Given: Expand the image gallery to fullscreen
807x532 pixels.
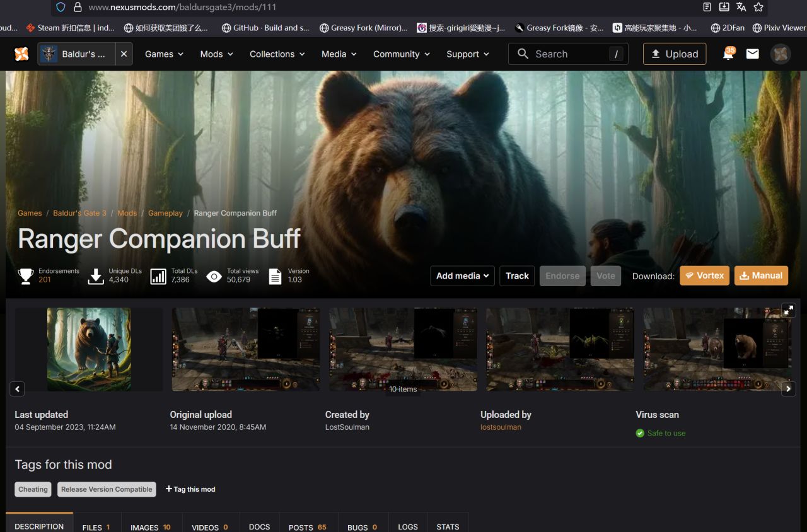Looking at the screenshot, I should 789,309.
